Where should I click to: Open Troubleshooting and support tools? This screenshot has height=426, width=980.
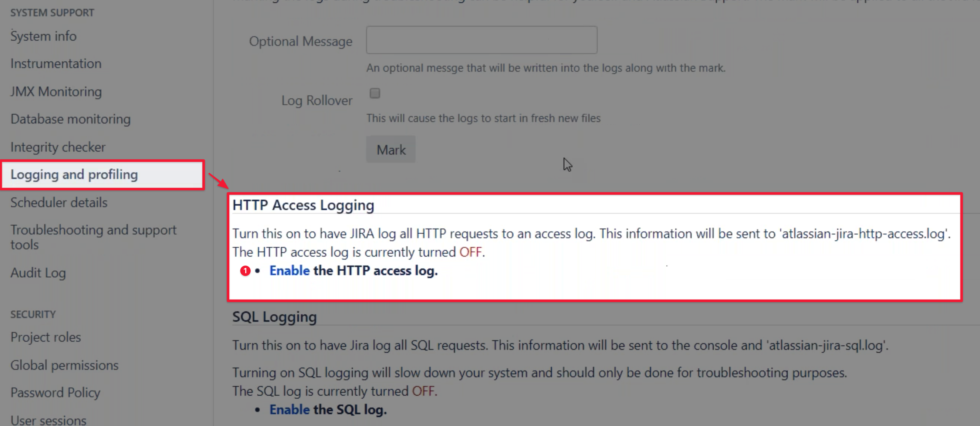94,237
